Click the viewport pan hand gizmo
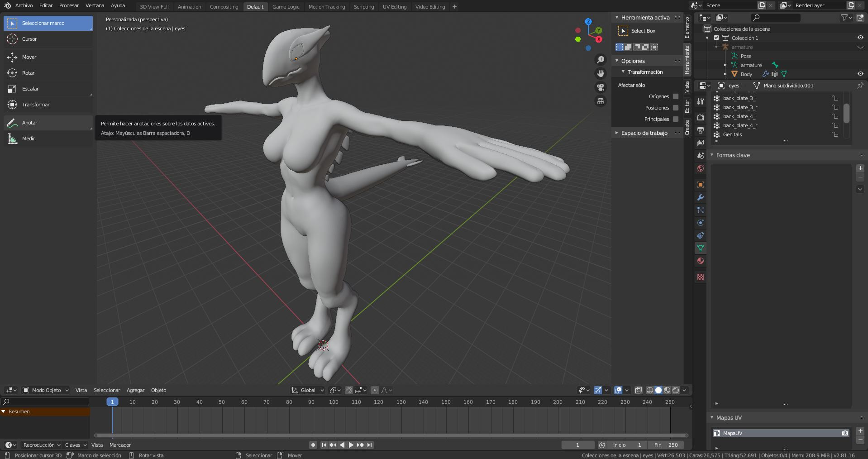The image size is (868, 459). click(601, 73)
